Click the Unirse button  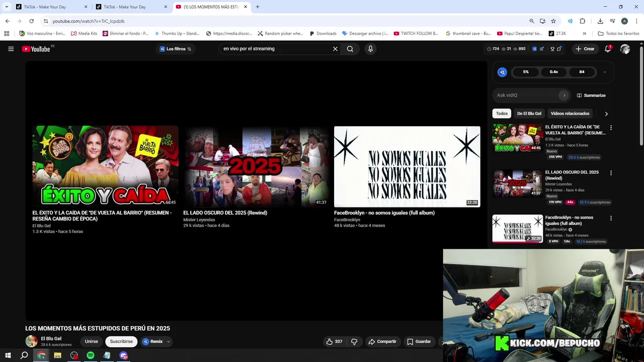click(x=92, y=341)
